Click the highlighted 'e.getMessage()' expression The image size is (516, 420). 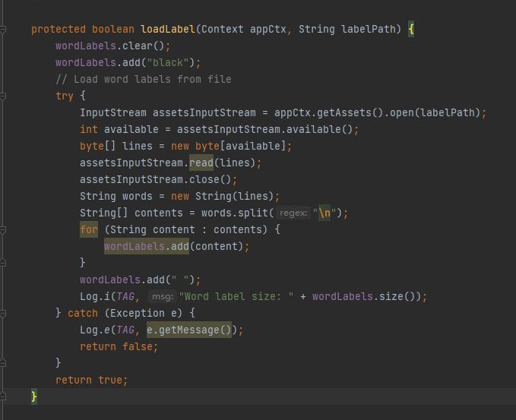pos(189,330)
